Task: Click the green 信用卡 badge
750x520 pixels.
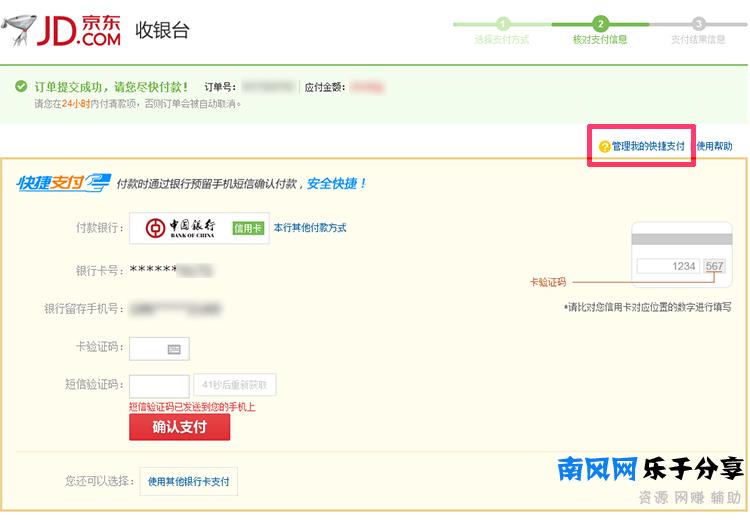Action: coord(248,229)
